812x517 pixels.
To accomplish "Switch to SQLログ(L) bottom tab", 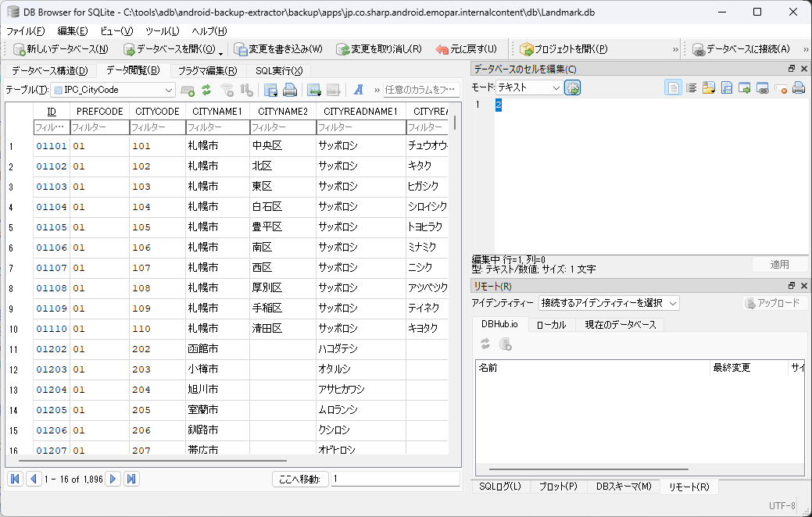I will coord(500,487).
